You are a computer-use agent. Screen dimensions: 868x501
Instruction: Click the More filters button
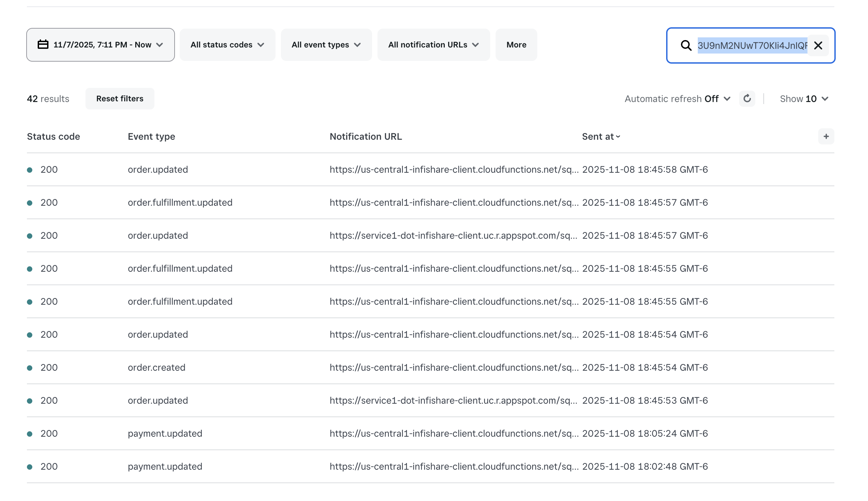[x=516, y=45]
